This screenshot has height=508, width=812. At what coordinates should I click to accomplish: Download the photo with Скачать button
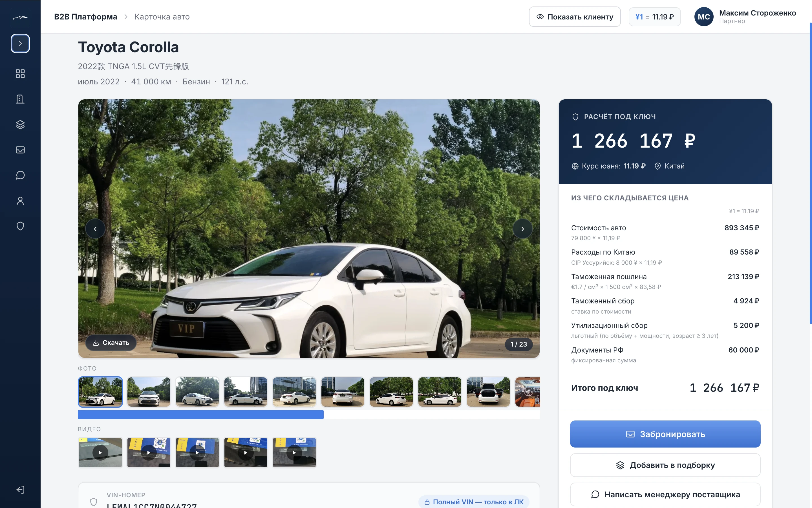[111, 343]
